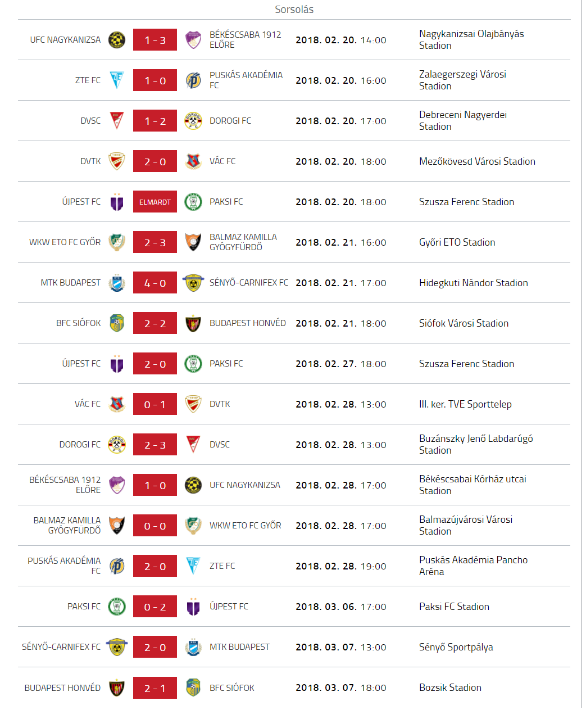The width and height of the screenshot is (586, 728).
Task: Click Balmaz Kamilla crest in Győr 2-3 row
Action: 193,242
